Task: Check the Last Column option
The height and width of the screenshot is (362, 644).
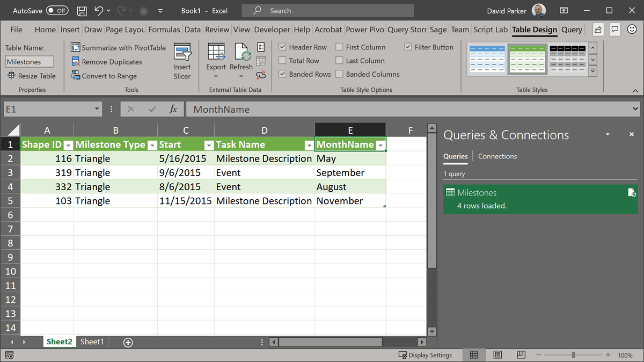Action: coord(339,60)
